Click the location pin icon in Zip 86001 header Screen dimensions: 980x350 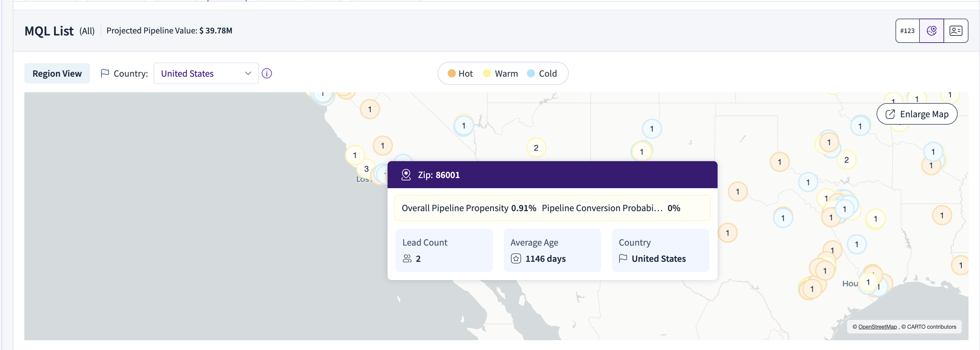[x=406, y=175]
